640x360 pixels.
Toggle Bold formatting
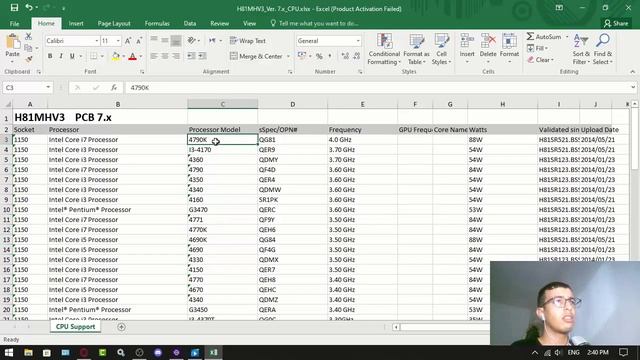click(x=50, y=56)
